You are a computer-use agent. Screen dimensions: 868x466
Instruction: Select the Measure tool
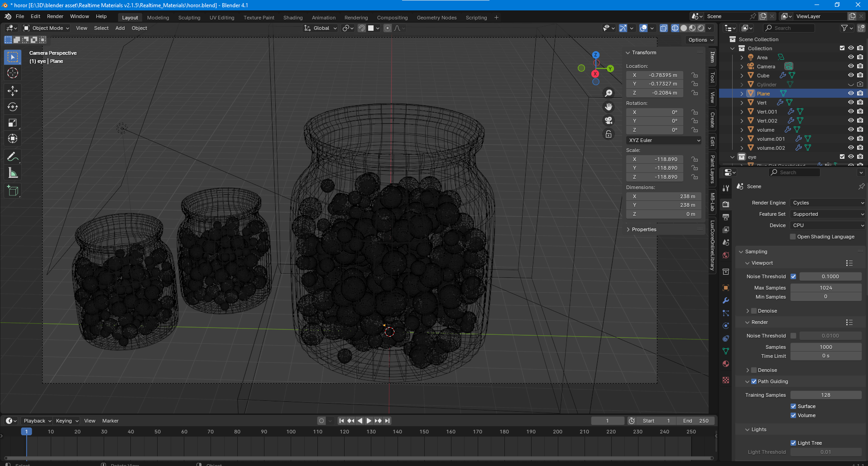tap(13, 173)
